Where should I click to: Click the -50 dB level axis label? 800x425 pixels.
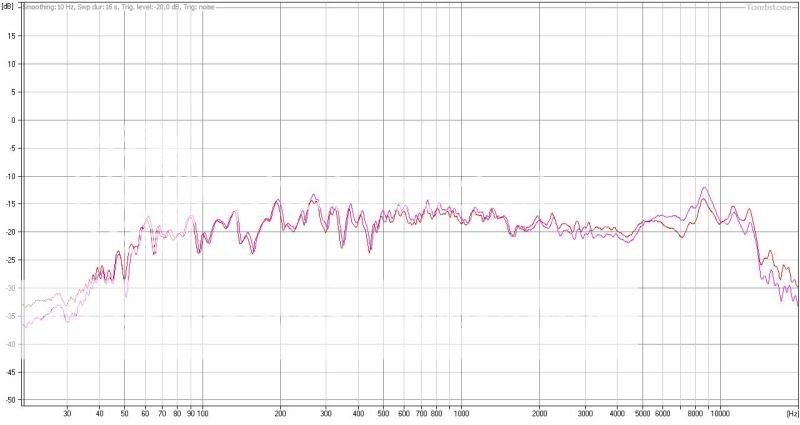[11, 400]
